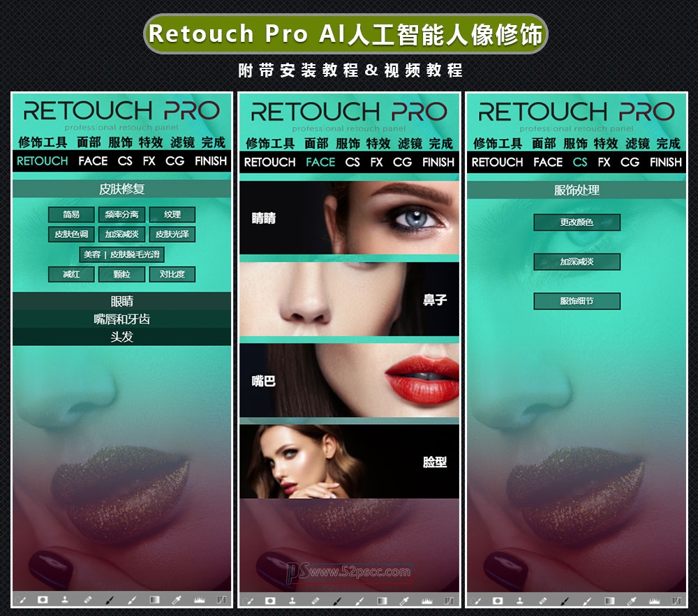Choose healing bandage tool in middle panel
This screenshot has height=616, width=698.
(315, 601)
